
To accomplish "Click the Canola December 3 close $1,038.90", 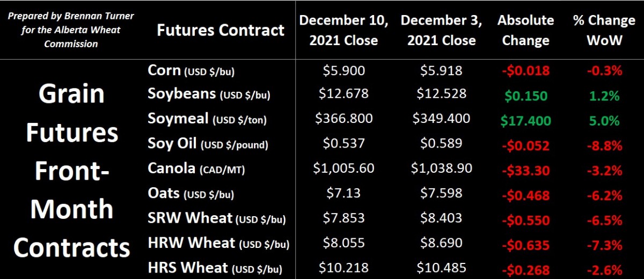I will tap(441, 168).
